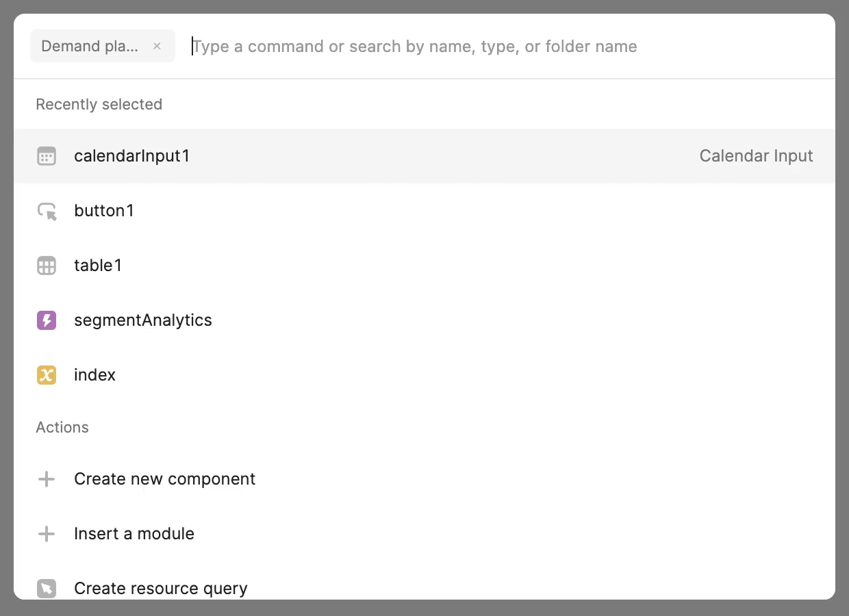The image size is (849, 616).
Task: Select the calendarInput1 entry
Action: (x=132, y=156)
